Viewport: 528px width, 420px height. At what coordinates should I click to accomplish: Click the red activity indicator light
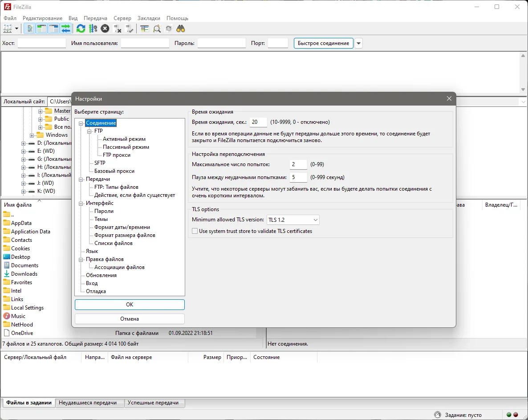point(516,415)
